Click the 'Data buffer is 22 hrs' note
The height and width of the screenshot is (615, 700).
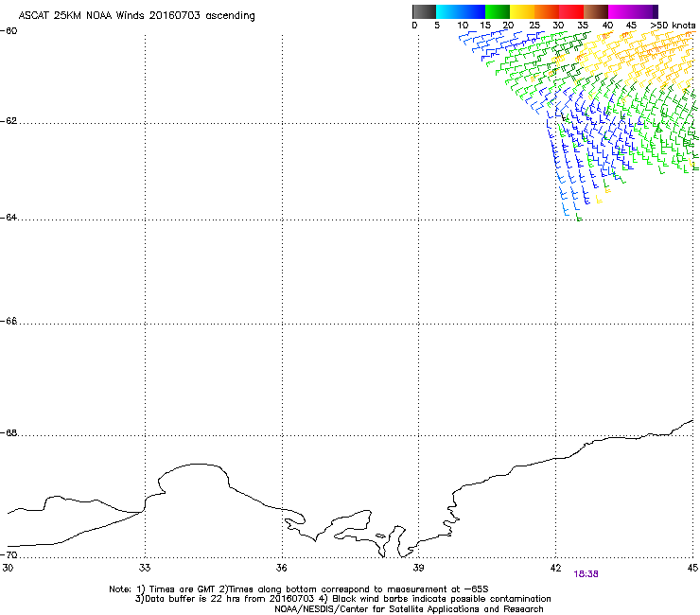tap(193, 599)
